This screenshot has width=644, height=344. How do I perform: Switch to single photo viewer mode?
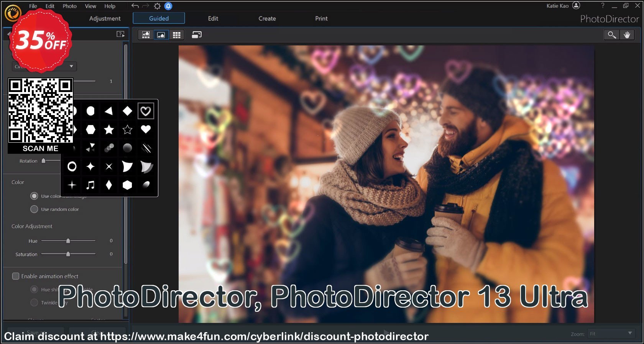161,35
